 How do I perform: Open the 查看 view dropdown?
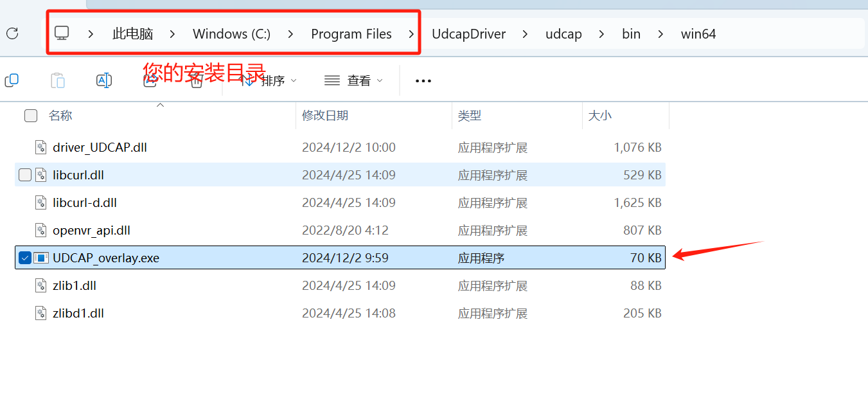tap(353, 81)
